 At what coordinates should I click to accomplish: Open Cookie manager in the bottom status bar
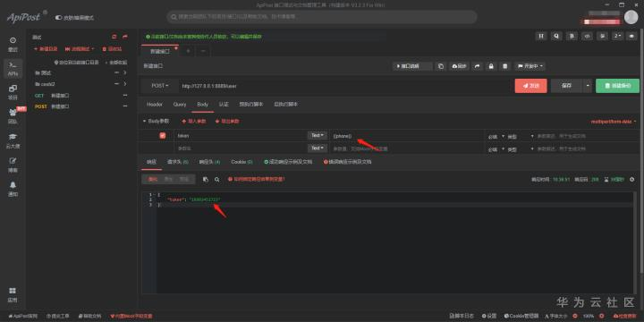click(x=521, y=317)
